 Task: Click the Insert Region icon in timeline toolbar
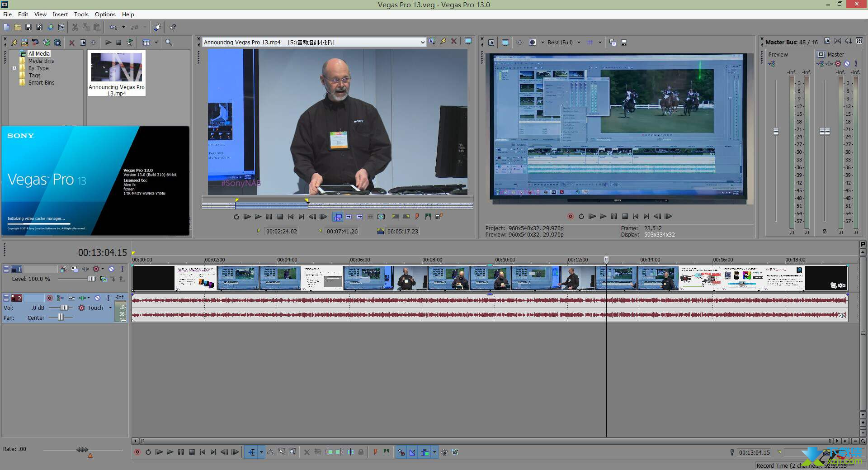click(x=386, y=452)
